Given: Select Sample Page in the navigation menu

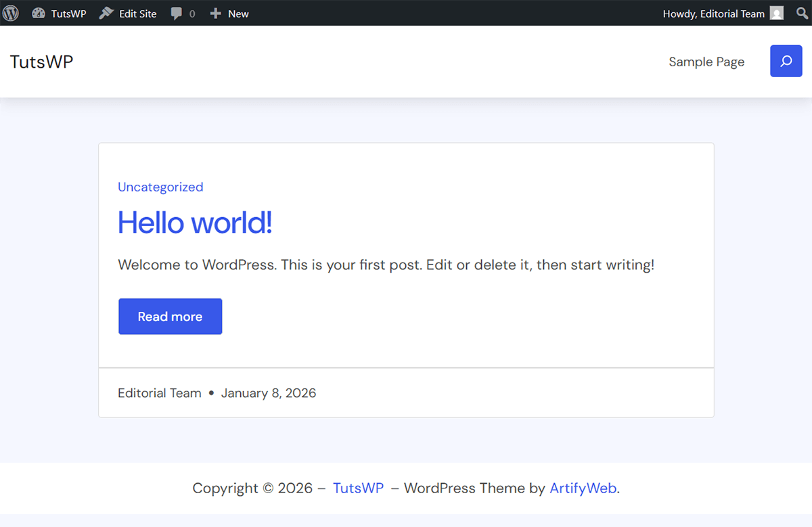Looking at the screenshot, I should pos(706,61).
